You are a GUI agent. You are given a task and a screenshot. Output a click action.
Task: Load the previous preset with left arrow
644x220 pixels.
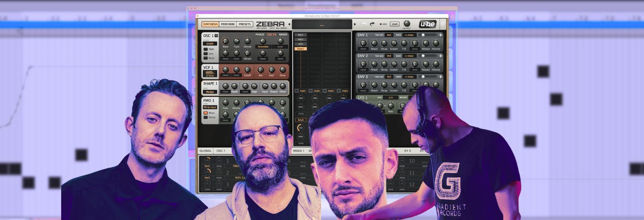[289, 24]
